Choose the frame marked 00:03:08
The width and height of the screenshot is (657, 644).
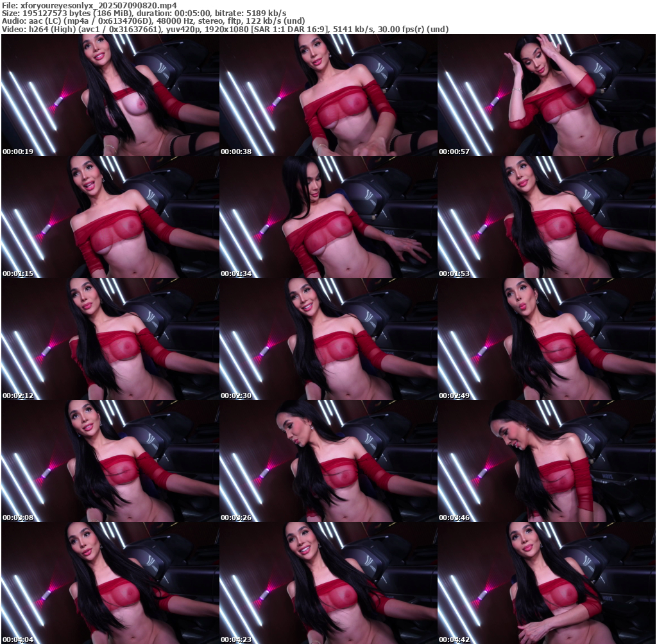(110, 461)
